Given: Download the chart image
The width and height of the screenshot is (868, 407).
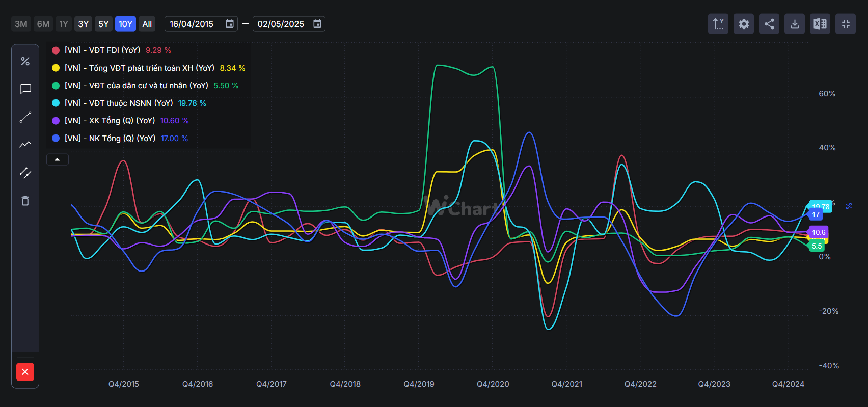Looking at the screenshot, I should coord(795,24).
